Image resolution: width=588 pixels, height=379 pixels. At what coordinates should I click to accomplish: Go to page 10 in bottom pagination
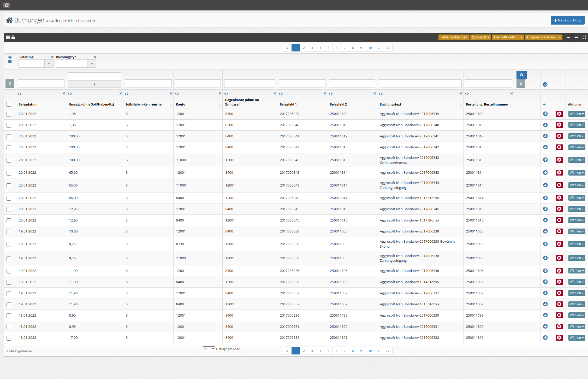tap(370, 351)
